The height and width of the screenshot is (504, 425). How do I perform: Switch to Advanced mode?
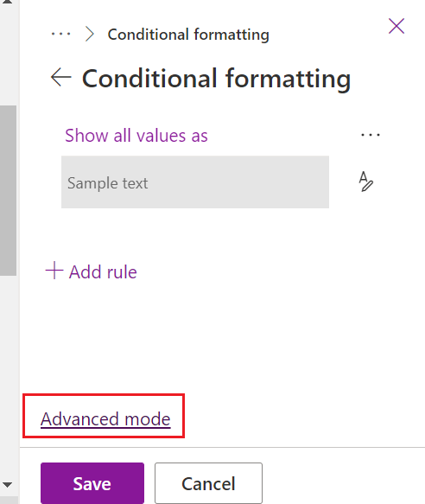(105, 419)
